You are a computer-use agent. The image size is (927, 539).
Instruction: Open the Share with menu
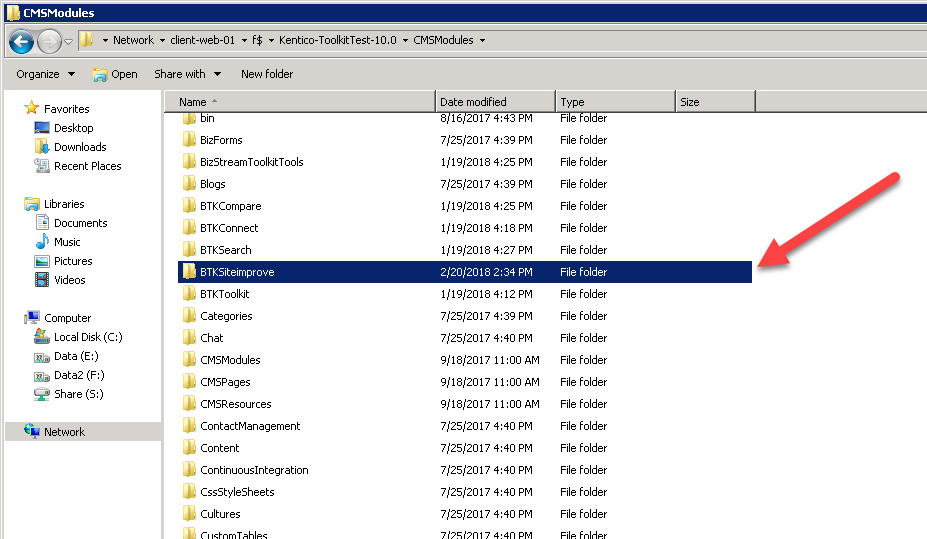pyautogui.click(x=187, y=74)
